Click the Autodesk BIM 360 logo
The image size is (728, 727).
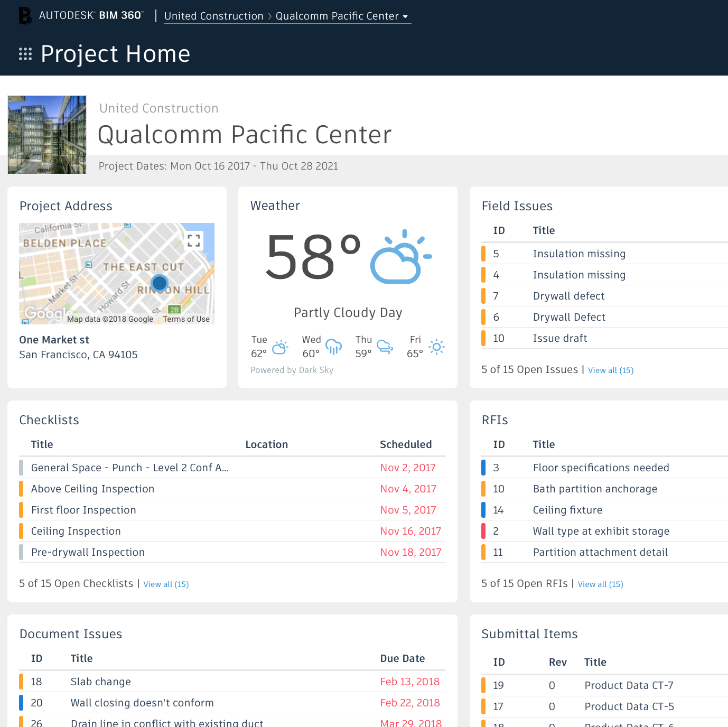(81, 15)
